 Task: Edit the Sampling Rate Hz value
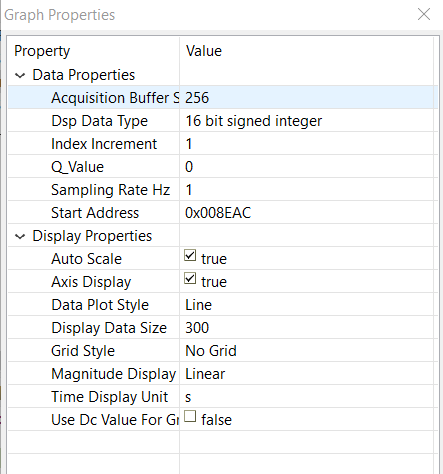coord(308,190)
